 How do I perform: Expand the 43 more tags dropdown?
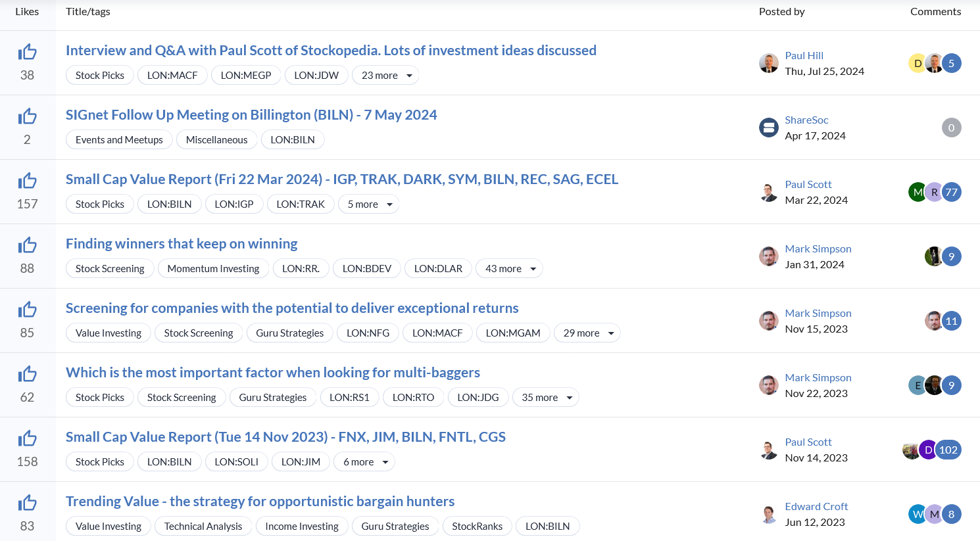(509, 269)
